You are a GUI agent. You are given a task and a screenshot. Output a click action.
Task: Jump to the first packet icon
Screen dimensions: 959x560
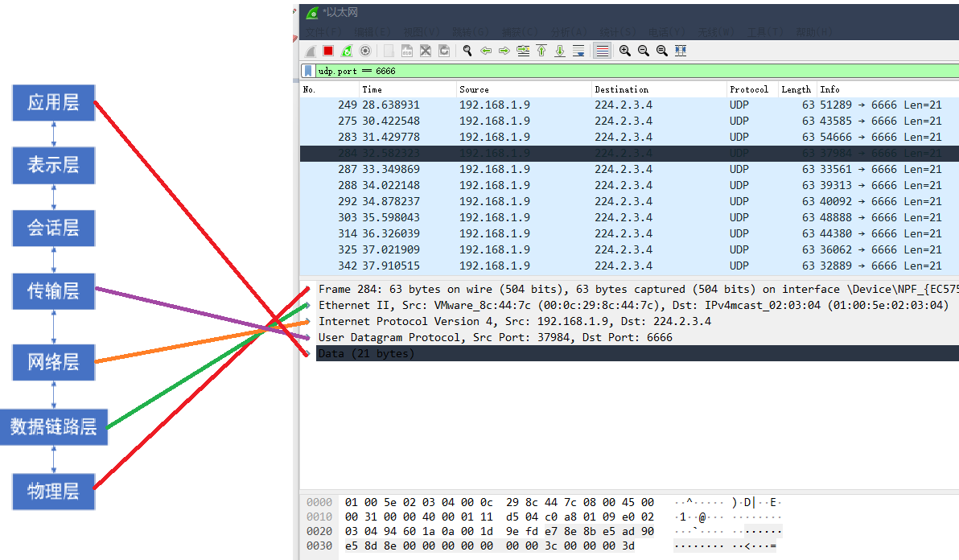[541, 51]
